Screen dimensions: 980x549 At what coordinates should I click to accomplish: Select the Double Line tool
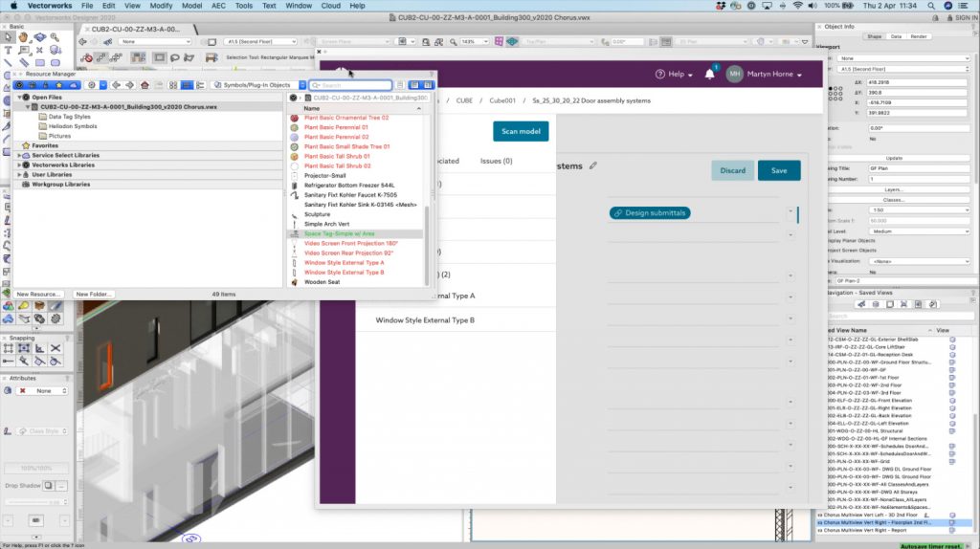(24, 62)
